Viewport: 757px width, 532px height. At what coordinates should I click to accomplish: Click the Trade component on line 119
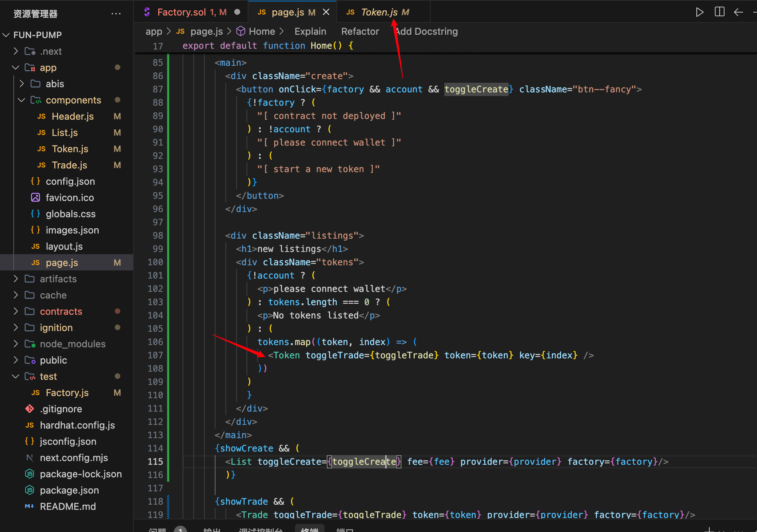pos(255,515)
